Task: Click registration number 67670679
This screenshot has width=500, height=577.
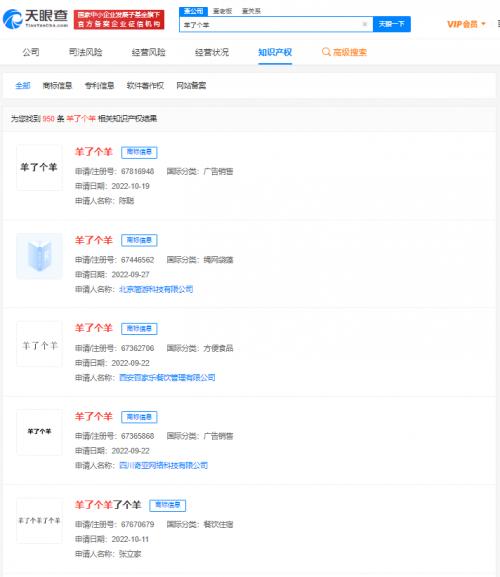Action: click(138, 524)
